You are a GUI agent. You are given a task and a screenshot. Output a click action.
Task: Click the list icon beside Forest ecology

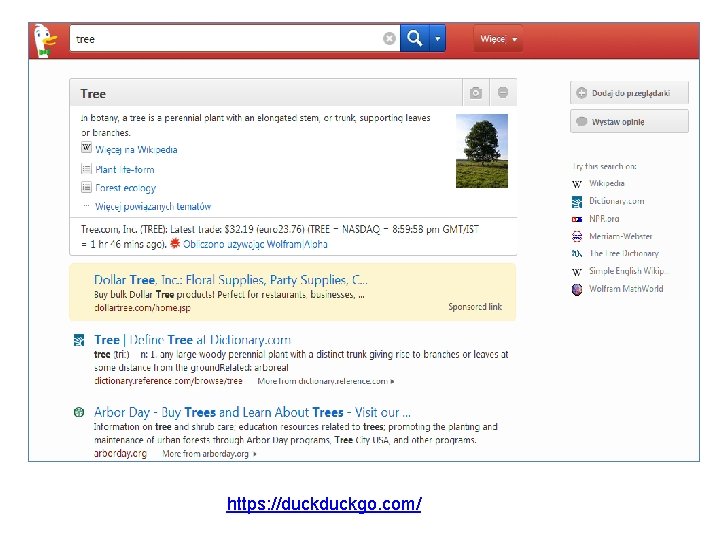[86, 187]
